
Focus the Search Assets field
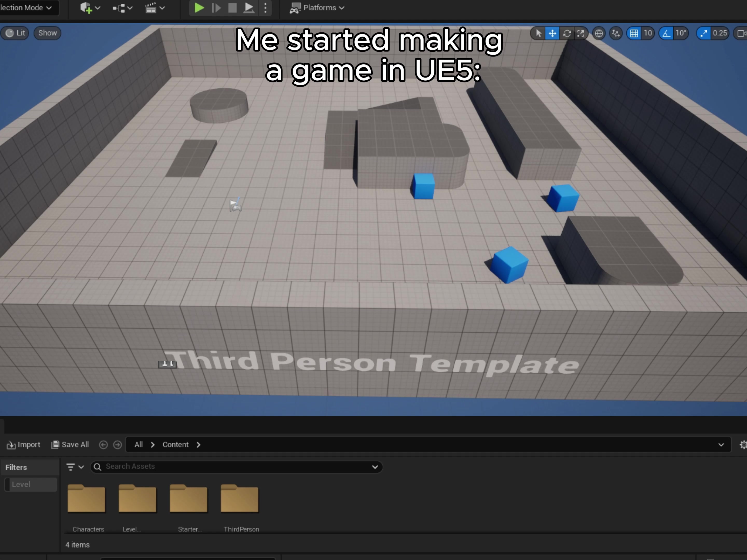tap(236, 467)
